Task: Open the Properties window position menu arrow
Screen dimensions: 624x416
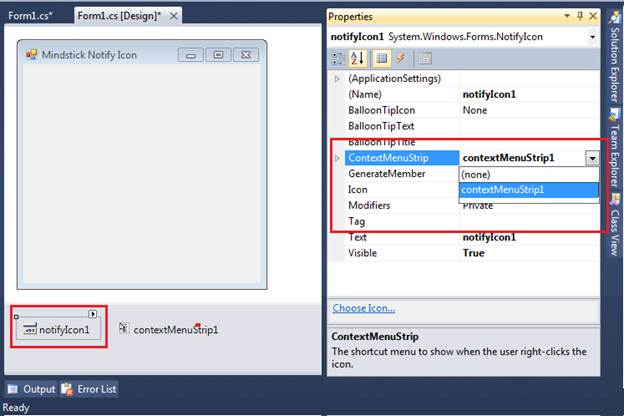Action: tap(567, 16)
